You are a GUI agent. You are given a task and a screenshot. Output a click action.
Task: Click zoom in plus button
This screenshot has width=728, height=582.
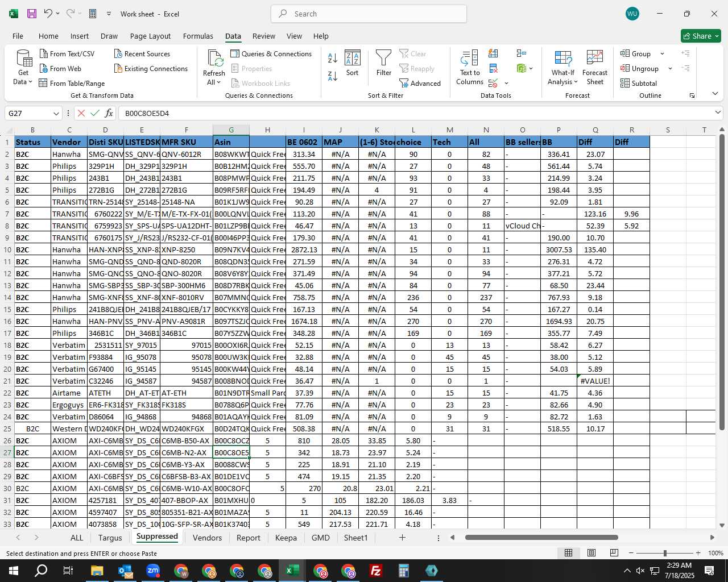click(698, 553)
